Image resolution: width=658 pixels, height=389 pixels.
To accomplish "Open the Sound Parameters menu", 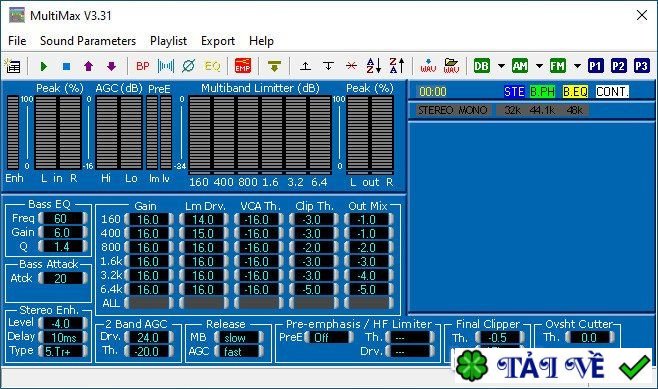I will (88, 41).
